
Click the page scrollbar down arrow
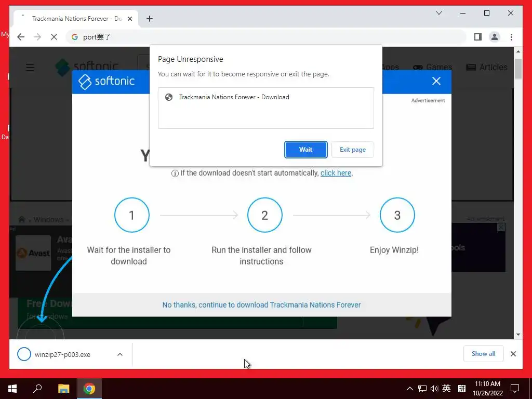click(518, 335)
